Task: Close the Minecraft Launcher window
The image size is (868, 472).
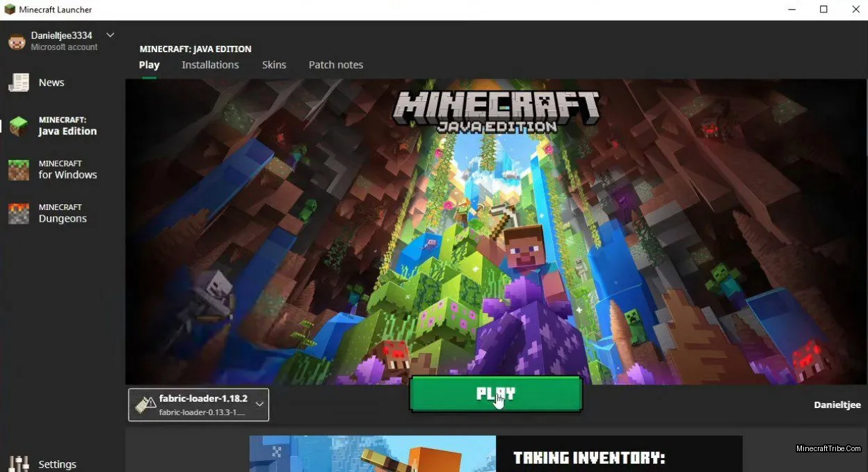Action: point(855,10)
